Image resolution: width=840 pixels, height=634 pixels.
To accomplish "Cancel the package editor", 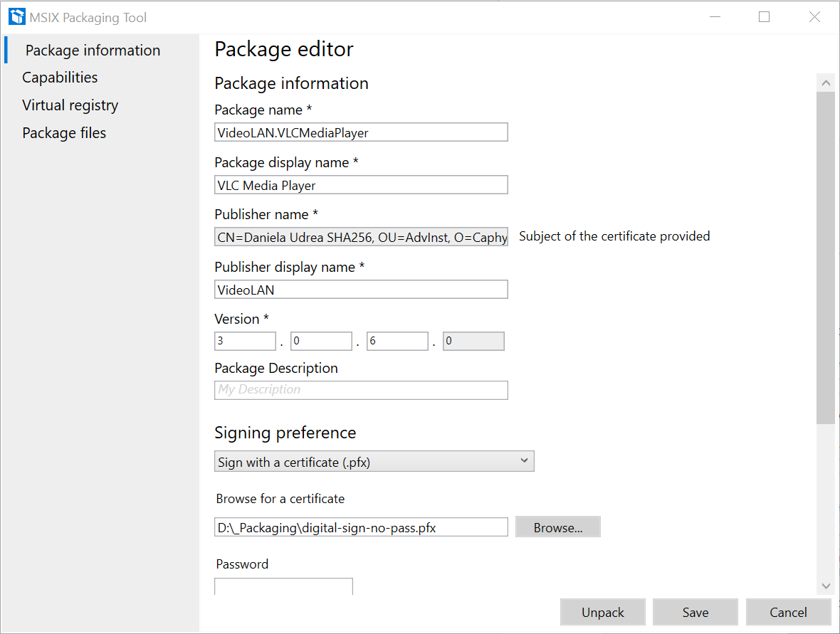I will click(788, 612).
